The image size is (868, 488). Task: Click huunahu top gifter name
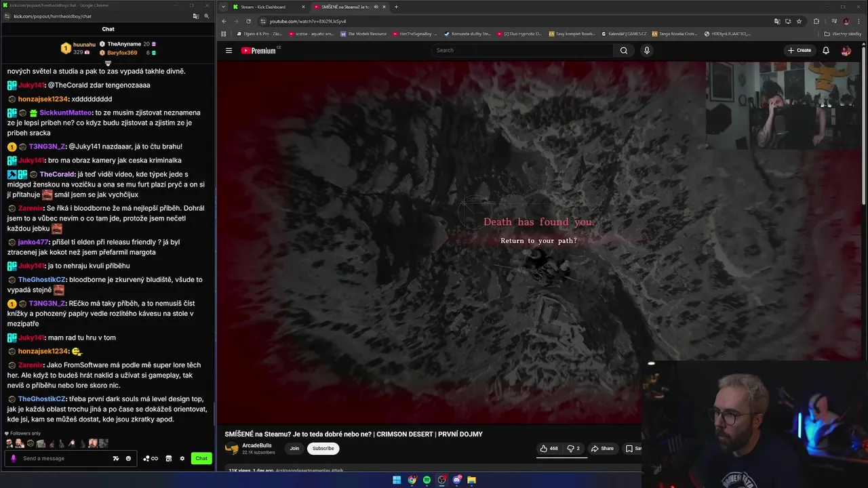(x=84, y=45)
